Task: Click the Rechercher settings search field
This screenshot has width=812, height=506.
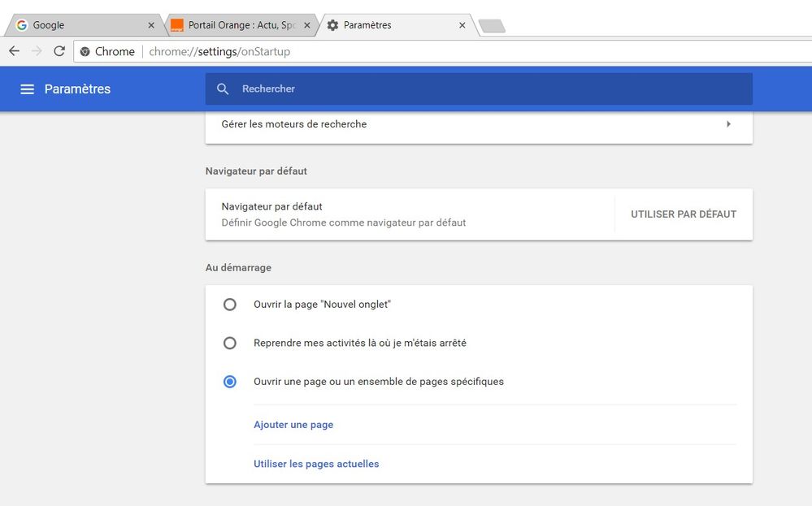Action: [x=488, y=89]
